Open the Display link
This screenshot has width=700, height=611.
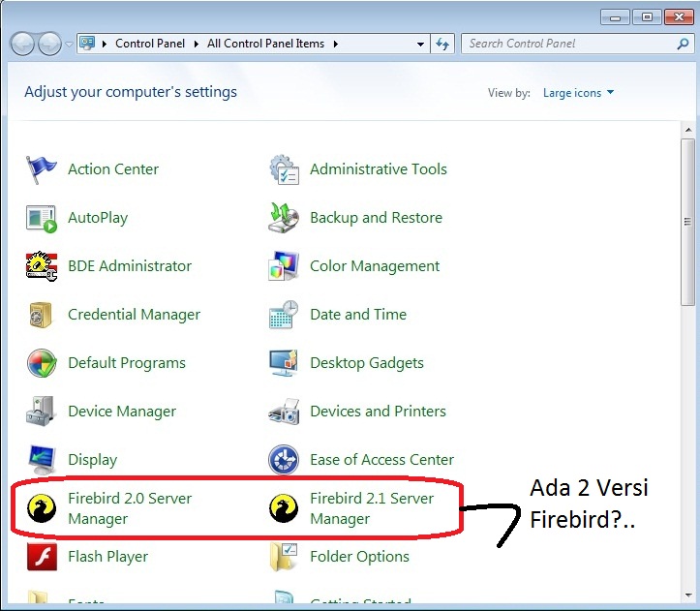(x=92, y=460)
